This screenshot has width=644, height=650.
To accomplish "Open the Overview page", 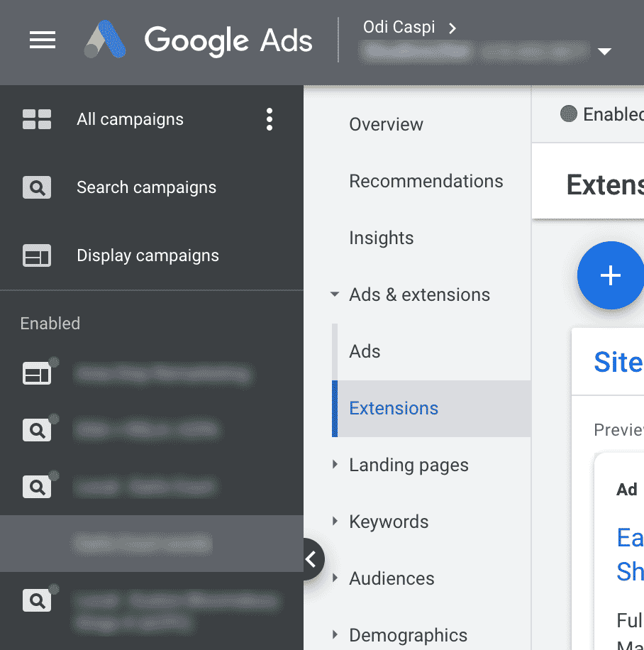I will [386, 124].
